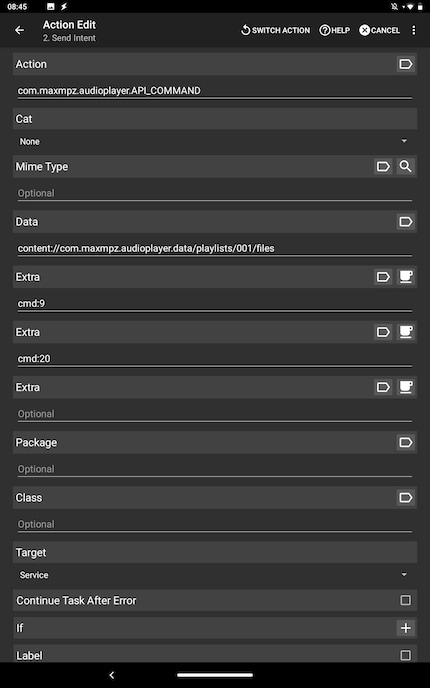Tap the coffee cup icon on first Extra
The height and width of the screenshot is (688, 430).
405,277
